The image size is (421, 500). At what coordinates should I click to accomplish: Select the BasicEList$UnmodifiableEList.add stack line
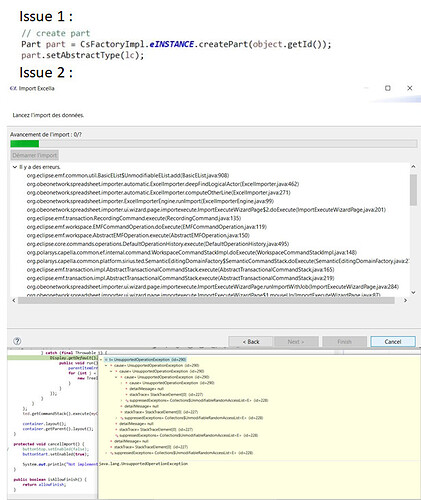[128, 175]
